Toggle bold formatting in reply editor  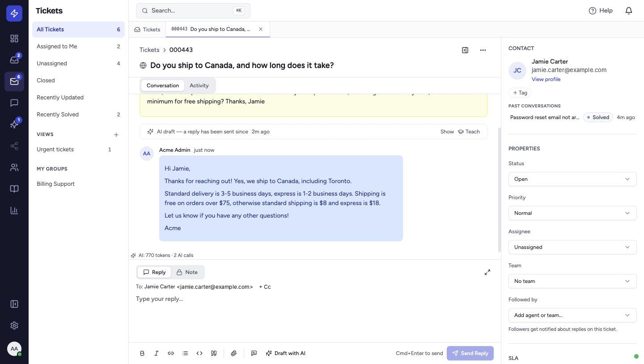[142, 353]
